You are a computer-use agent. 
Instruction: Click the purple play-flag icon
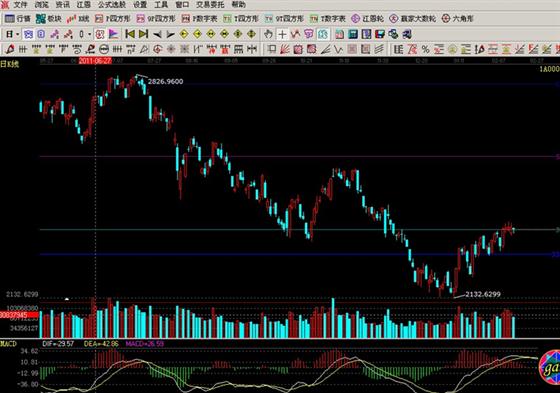[114, 34]
